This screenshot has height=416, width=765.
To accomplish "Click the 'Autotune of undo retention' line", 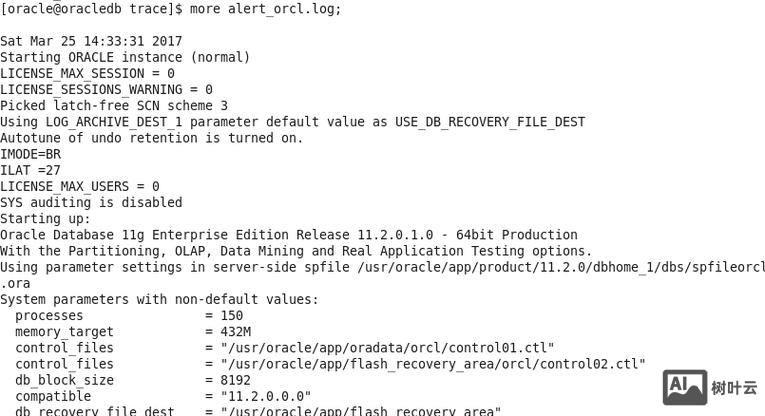I will [151, 138].
